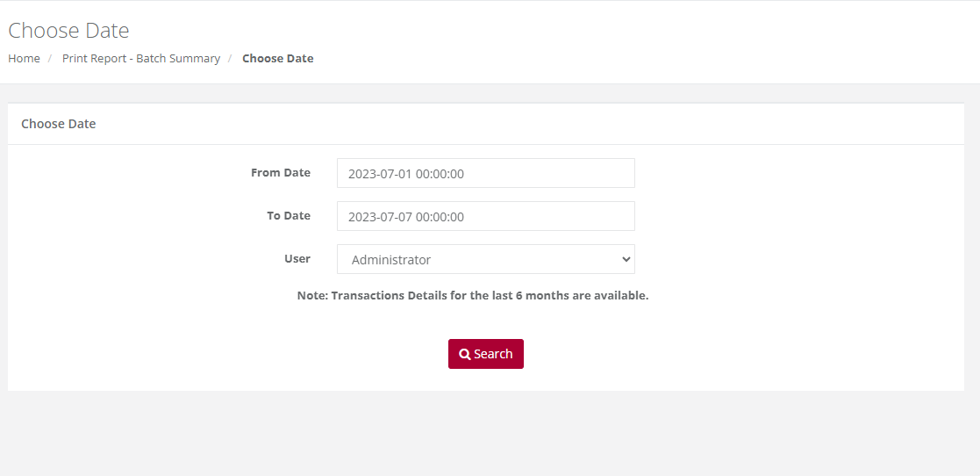
Task: Open Print Report - Batch Summary breadcrumb
Action: (x=141, y=58)
